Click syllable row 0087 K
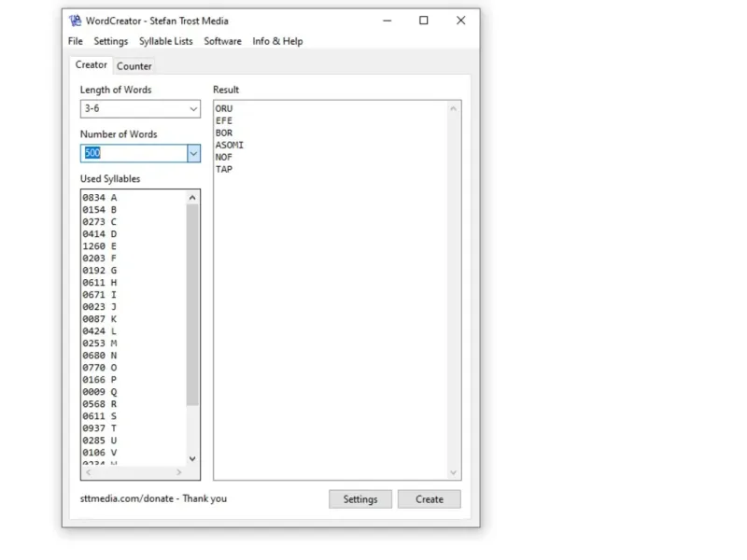This screenshot has width=747, height=560. click(100, 319)
